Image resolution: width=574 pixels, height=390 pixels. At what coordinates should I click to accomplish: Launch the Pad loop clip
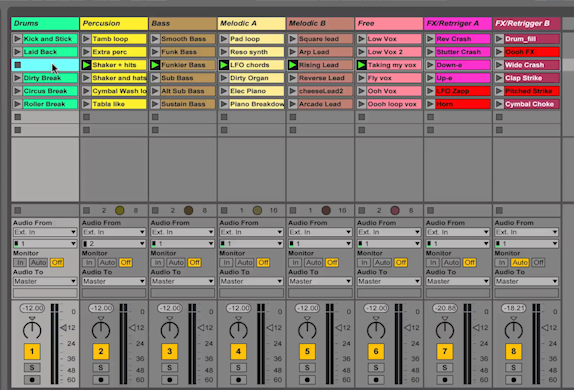click(x=224, y=38)
